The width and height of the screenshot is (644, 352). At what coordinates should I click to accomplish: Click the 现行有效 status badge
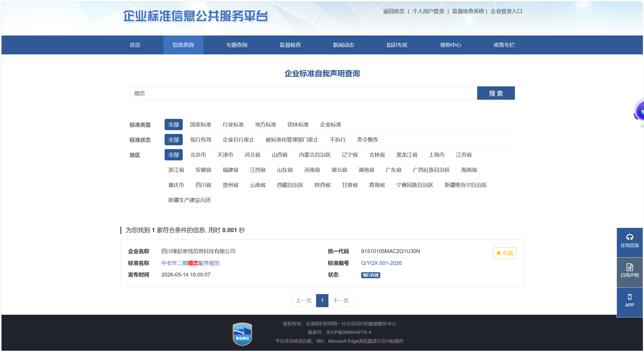click(370, 275)
